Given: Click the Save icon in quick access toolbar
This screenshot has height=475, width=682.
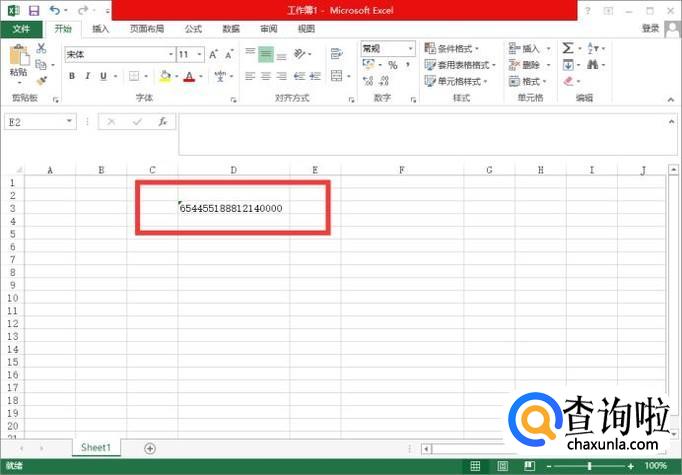Looking at the screenshot, I should [34, 10].
